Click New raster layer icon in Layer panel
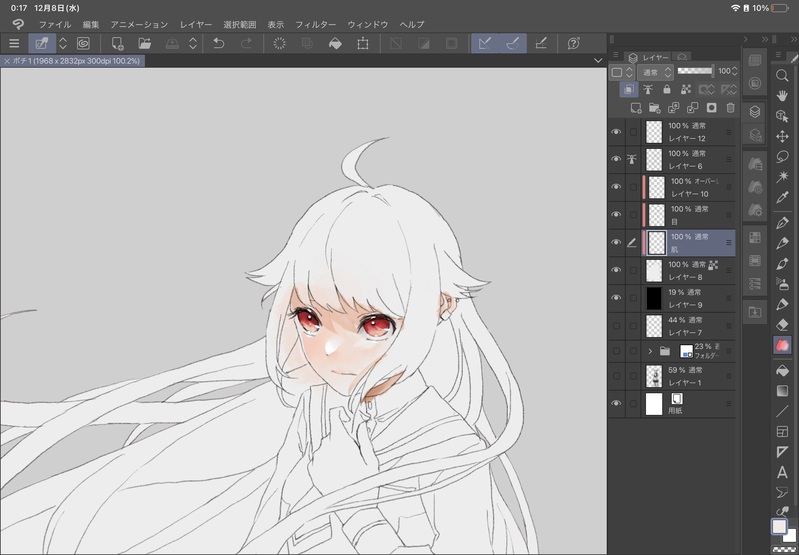Viewport: 799px width, 555px height. coord(635,108)
